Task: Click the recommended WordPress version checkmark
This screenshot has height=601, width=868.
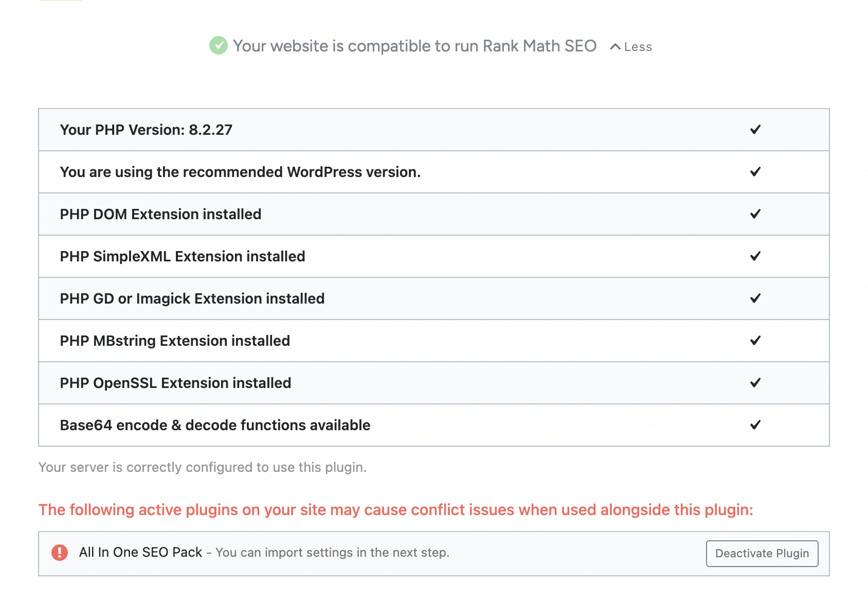Action: pos(755,172)
